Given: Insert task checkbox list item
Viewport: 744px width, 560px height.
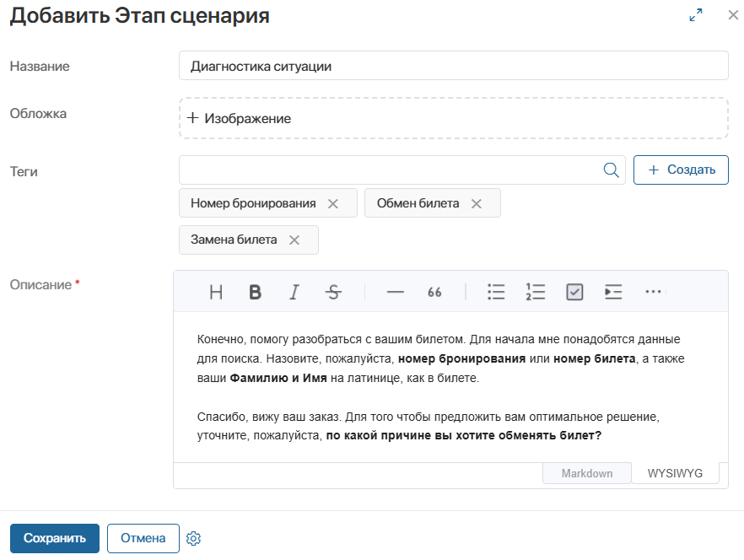Looking at the screenshot, I should click(x=574, y=292).
